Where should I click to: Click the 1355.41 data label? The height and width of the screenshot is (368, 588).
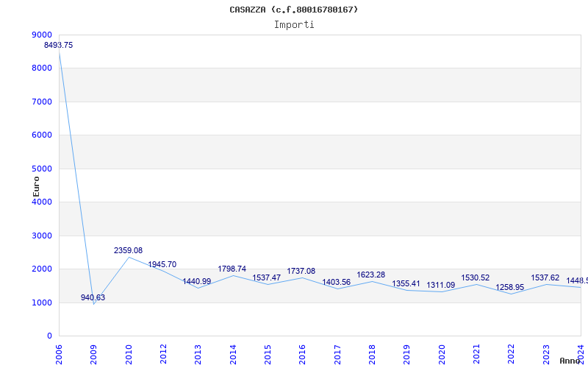click(406, 283)
